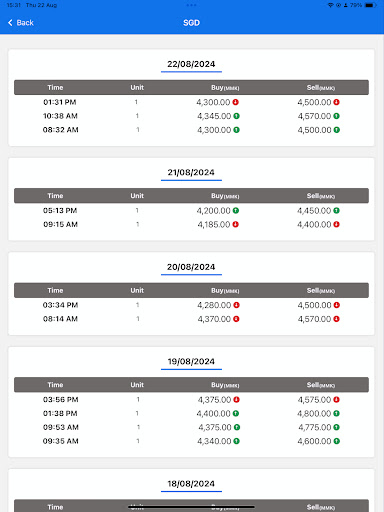Tap the green up indicator beside 01:38 PM buy rate
The width and height of the screenshot is (384, 512).
point(236,413)
